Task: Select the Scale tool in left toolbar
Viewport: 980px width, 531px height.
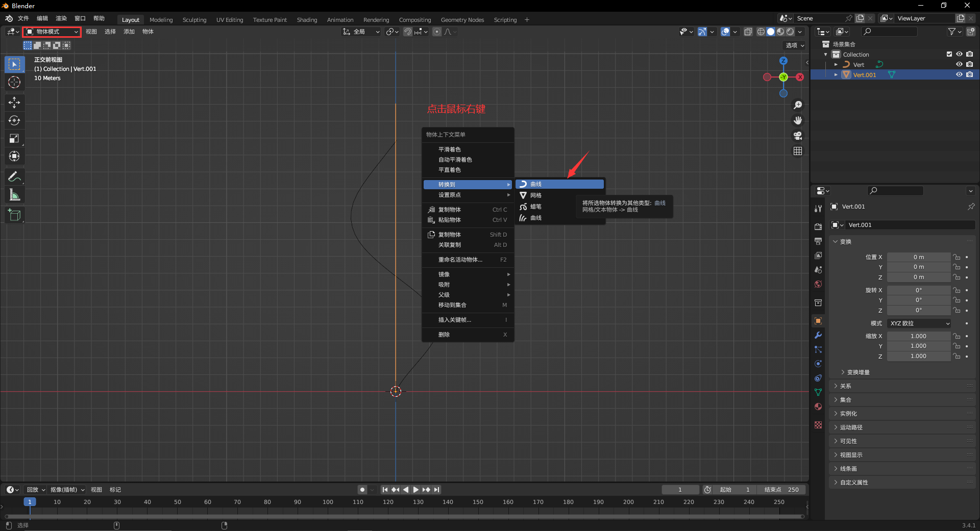Action: pyautogui.click(x=14, y=138)
